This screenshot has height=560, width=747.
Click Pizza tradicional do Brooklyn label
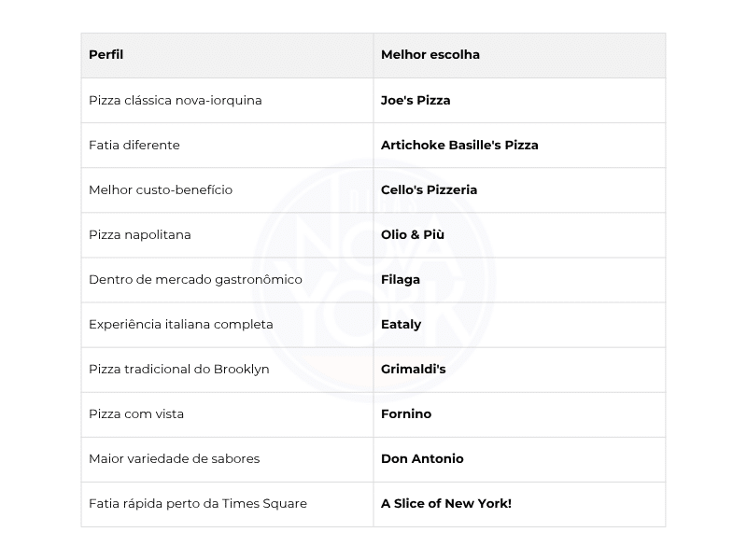pos(179,370)
